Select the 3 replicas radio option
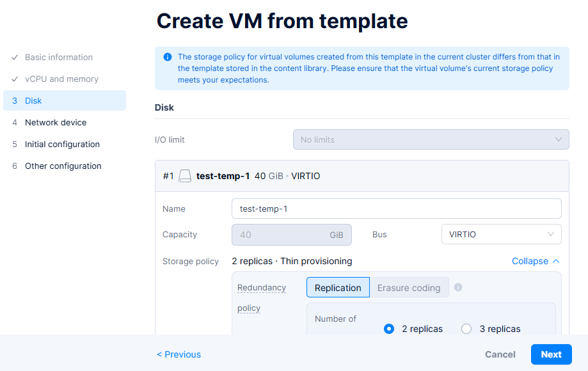This screenshot has height=371, width=588. [466, 329]
